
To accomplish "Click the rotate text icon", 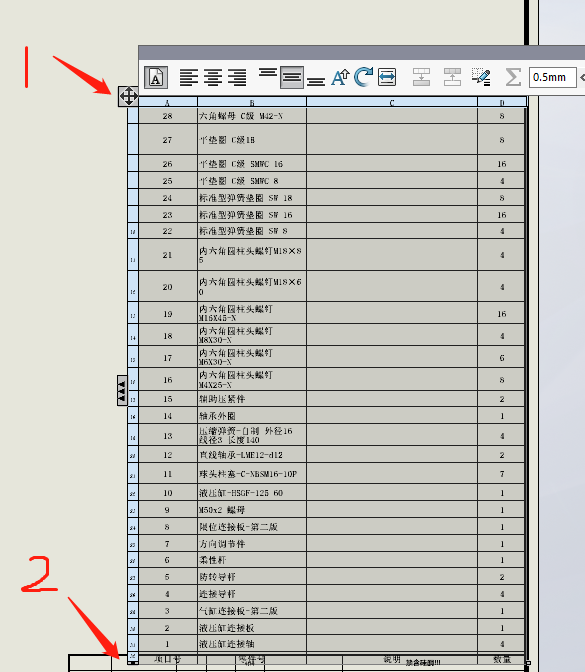I will pyautogui.click(x=363, y=77).
